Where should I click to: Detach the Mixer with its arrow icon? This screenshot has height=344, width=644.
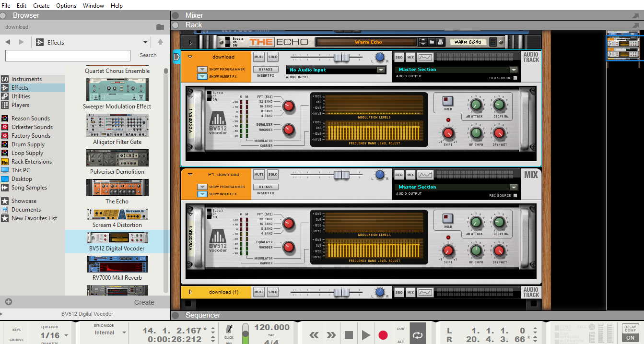pos(636,15)
